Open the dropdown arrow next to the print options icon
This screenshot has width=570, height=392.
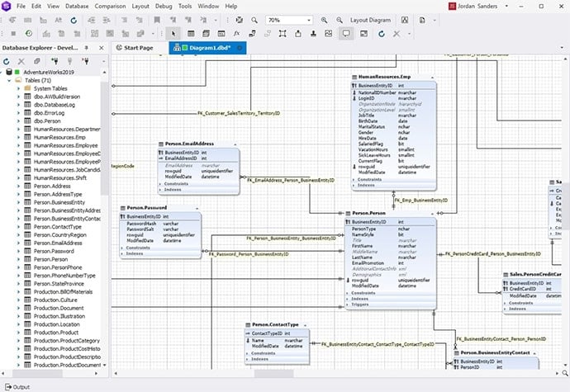point(435,20)
